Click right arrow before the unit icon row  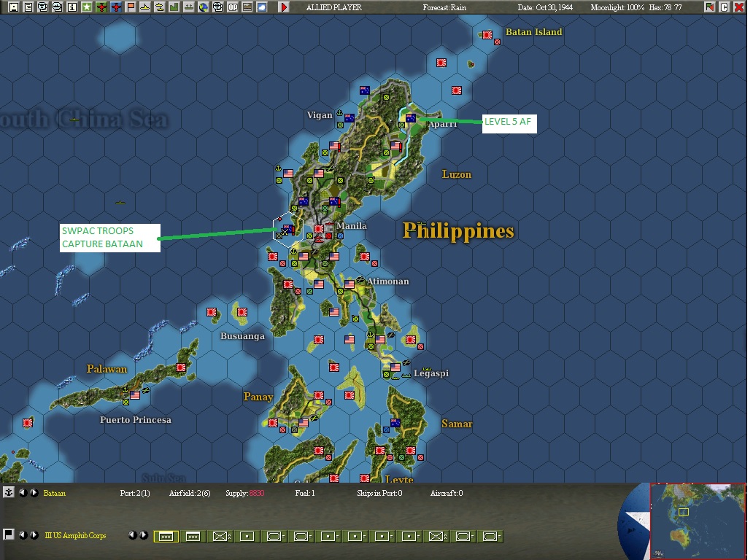click(144, 534)
